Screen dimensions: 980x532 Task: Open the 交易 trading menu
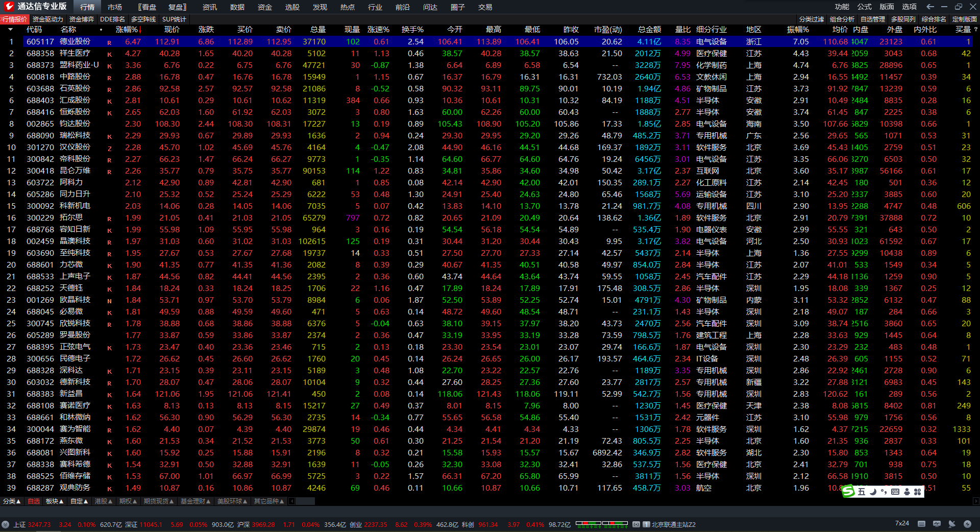click(485, 7)
